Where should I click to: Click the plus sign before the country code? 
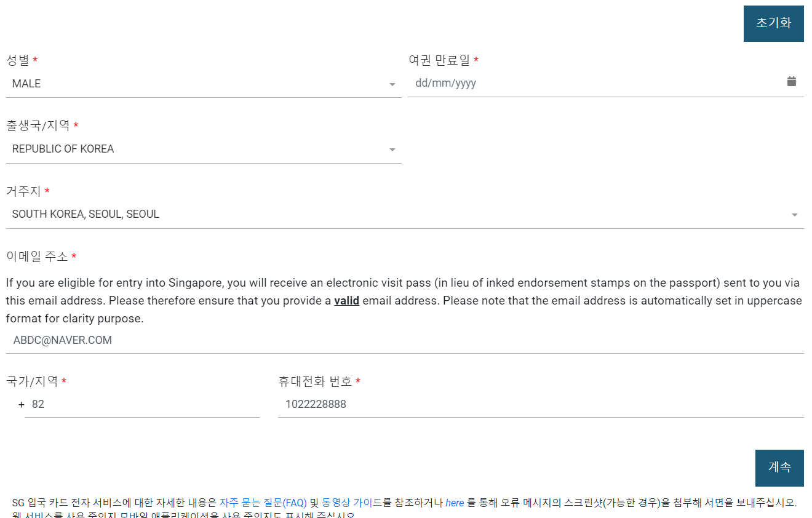click(x=20, y=405)
